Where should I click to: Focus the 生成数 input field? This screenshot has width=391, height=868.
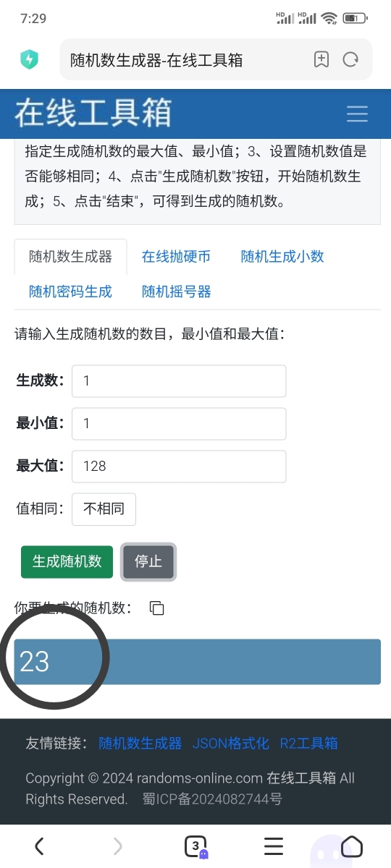pos(179,380)
